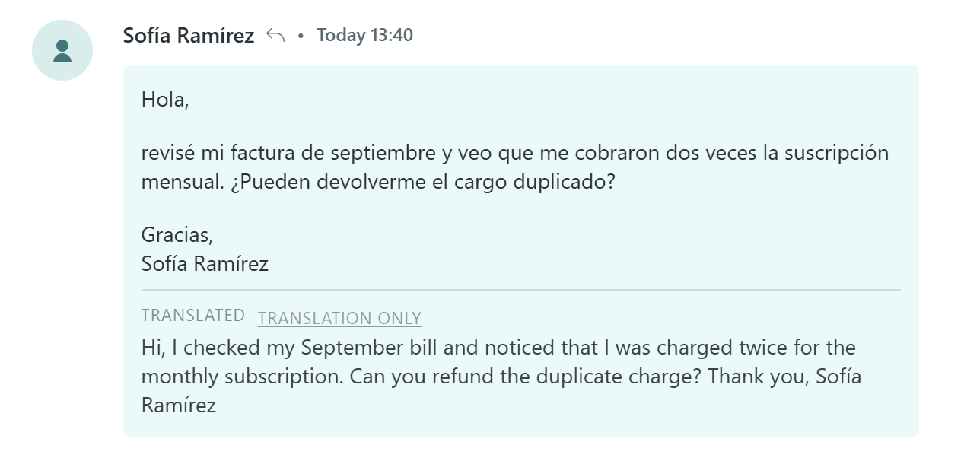This screenshot has height=458, width=980.
Task: Click the sender name Sofía Ramírez
Action: (x=189, y=35)
